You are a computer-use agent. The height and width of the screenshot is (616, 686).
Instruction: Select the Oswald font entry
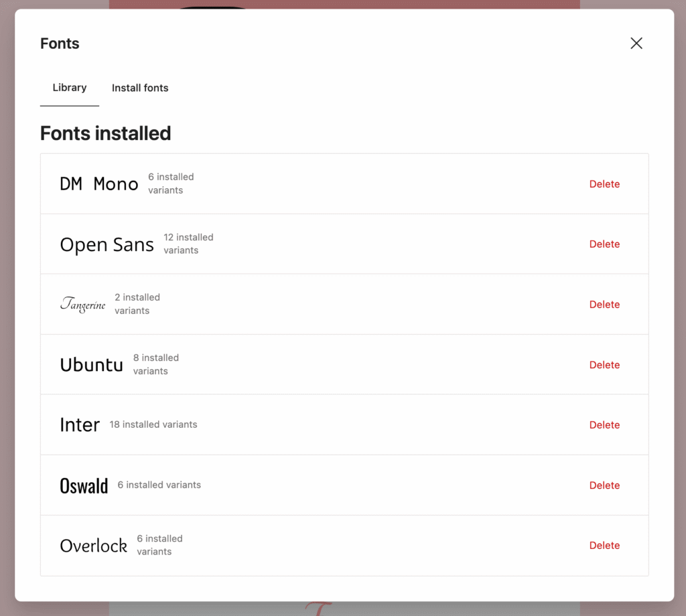[84, 485]
